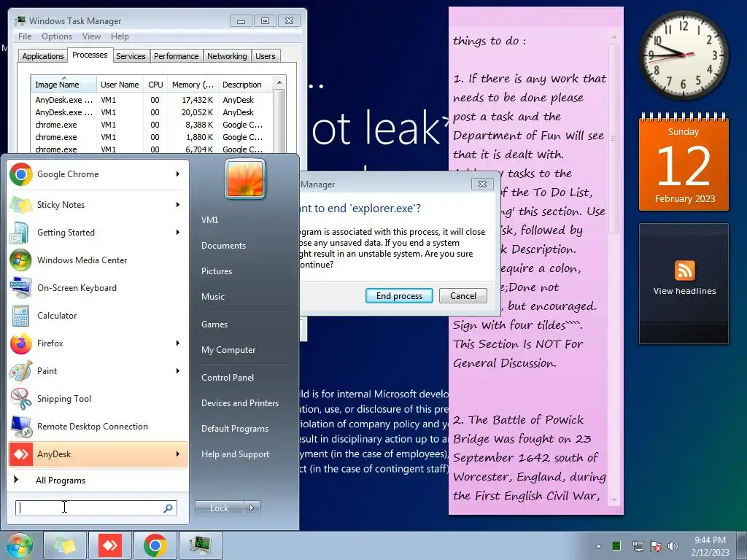Open Devices and Printers

click(239, 403)
